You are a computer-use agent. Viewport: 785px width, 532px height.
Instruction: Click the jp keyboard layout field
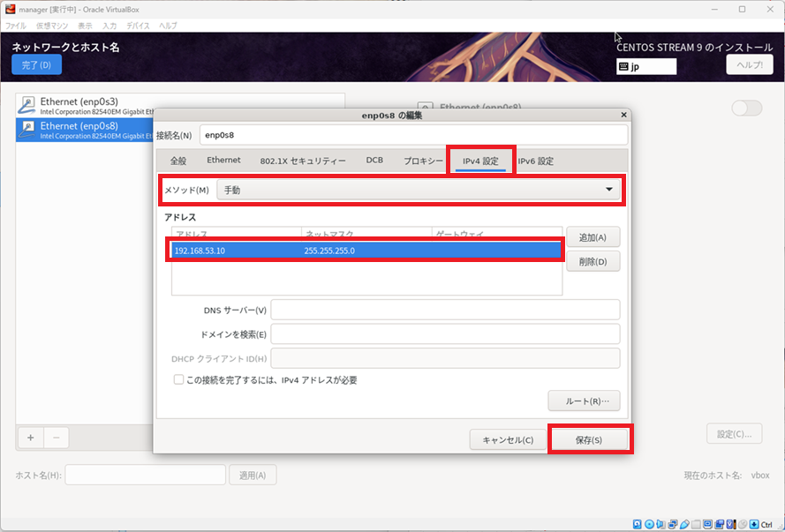pyautogui.click(x=646, y=66)
